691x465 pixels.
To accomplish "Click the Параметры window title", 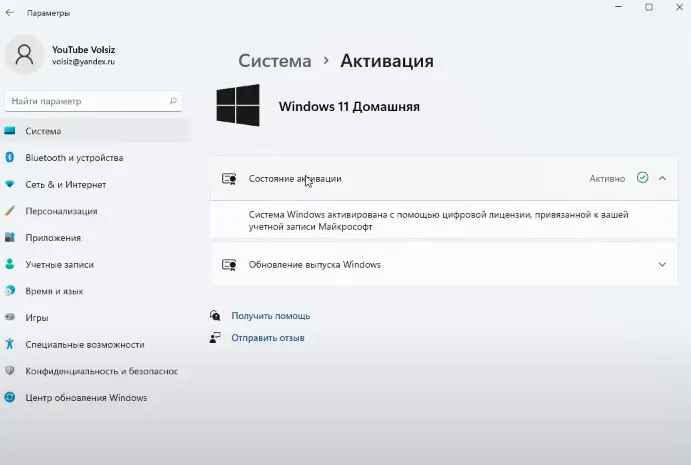I will point(48,13).
